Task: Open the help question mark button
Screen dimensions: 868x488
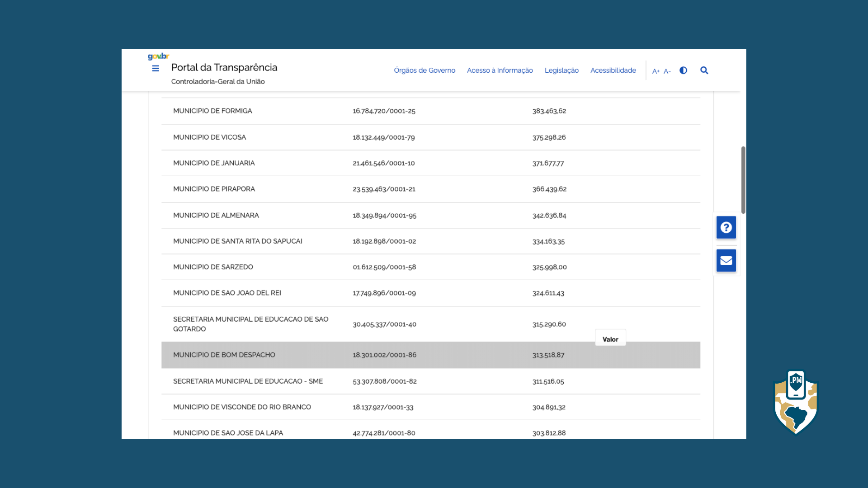Action: (726, 227)
